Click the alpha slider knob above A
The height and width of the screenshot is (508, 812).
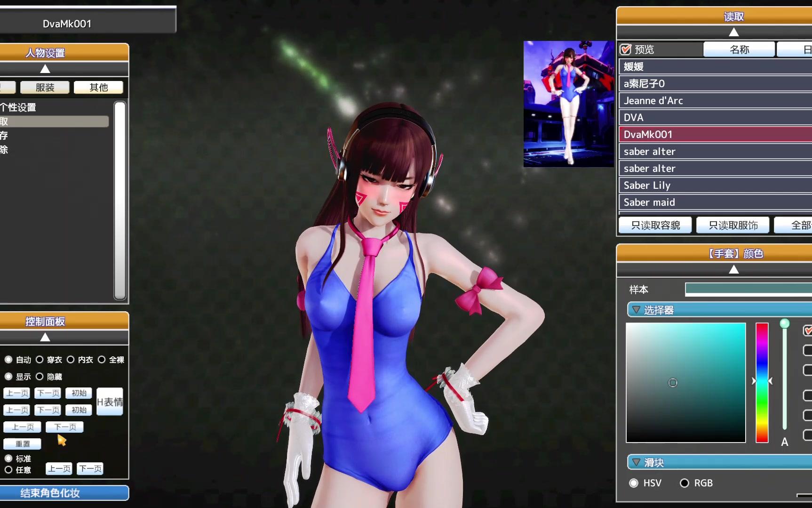pos(785,323)
